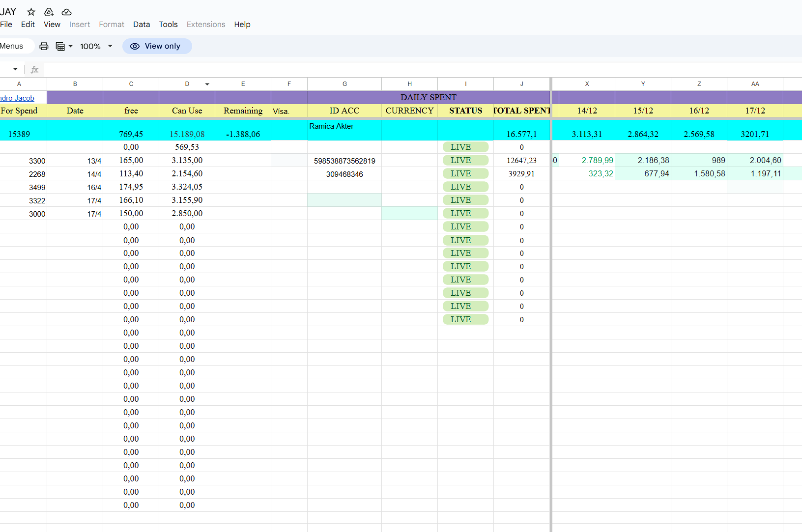Select the TOTAL SPENT header cell

521,111
